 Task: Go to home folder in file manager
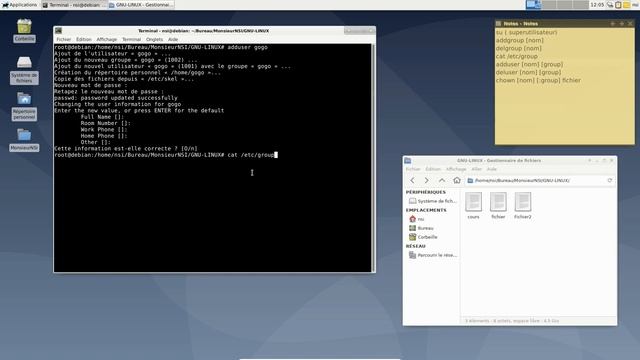point(457,180)
